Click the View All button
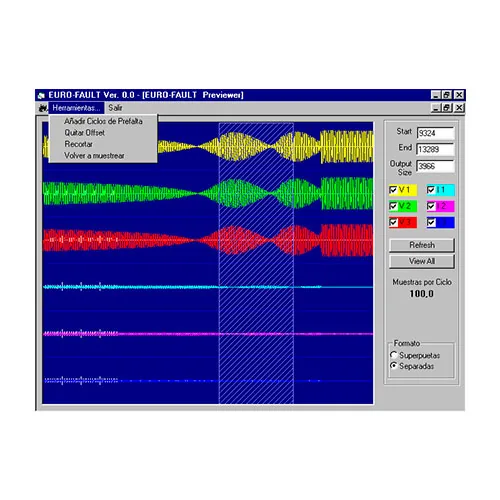The image size is (500, 500). (422, 261)
